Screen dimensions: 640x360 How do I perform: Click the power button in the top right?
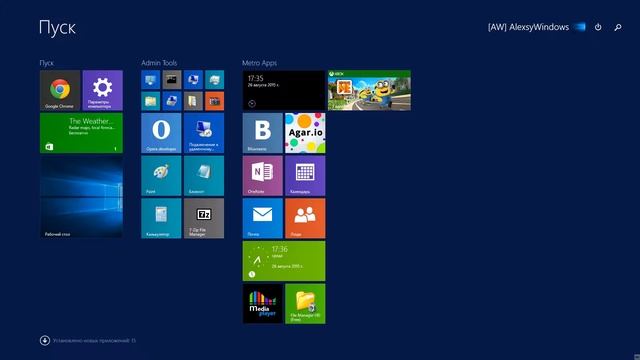pyautogui.click(x=598, y=27)
